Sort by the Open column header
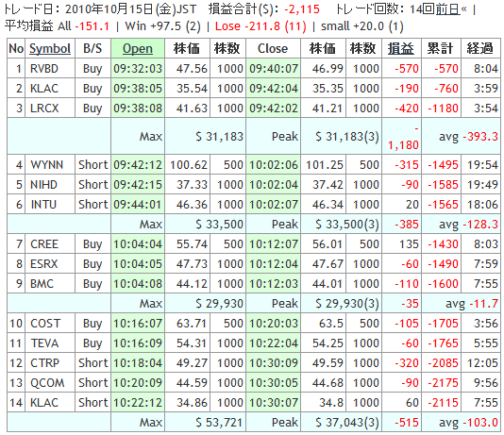Viewport: 504px width, 435px height. [x=138, y=48]
